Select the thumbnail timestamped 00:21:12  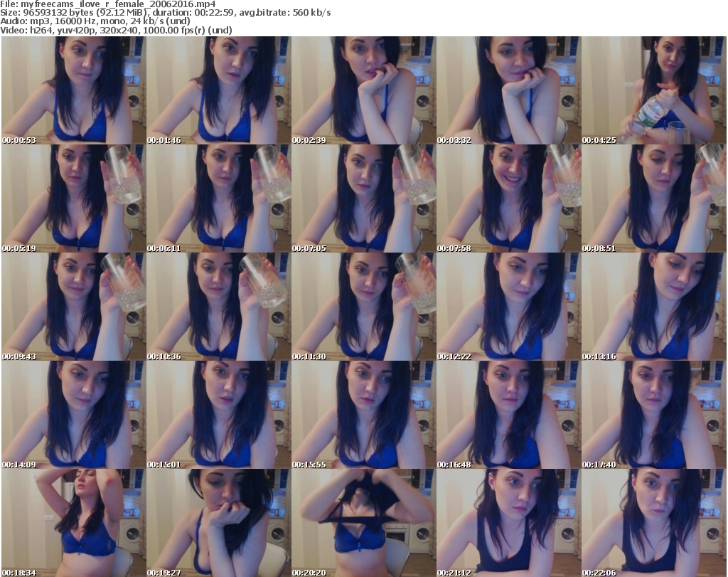[x=508, y=523]
